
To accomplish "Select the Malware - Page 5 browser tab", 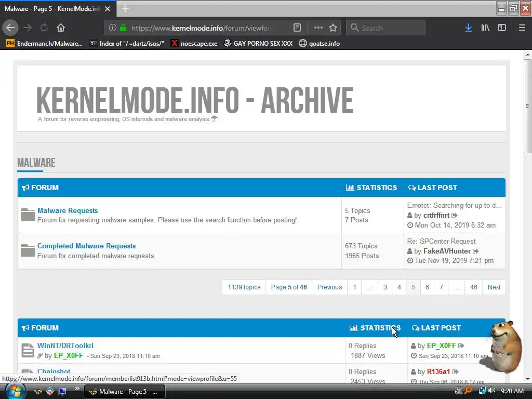I will pyautogui.click(x=58, y=9).
